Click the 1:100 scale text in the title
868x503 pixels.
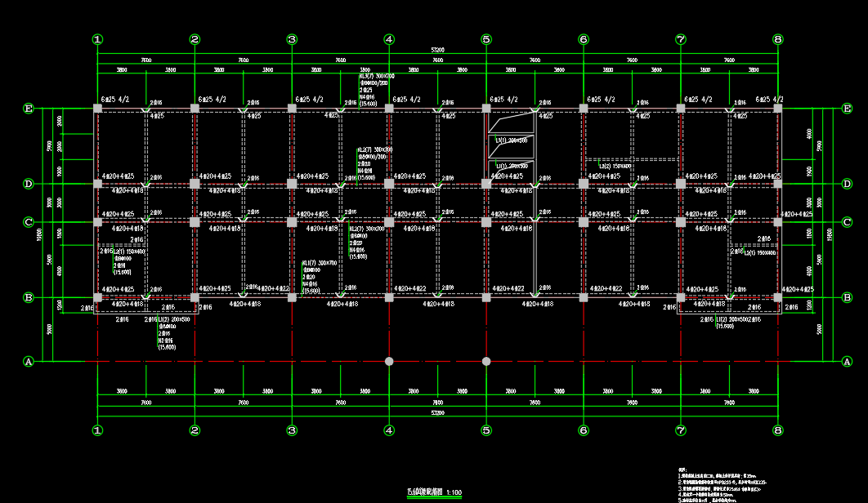[454, 492]
